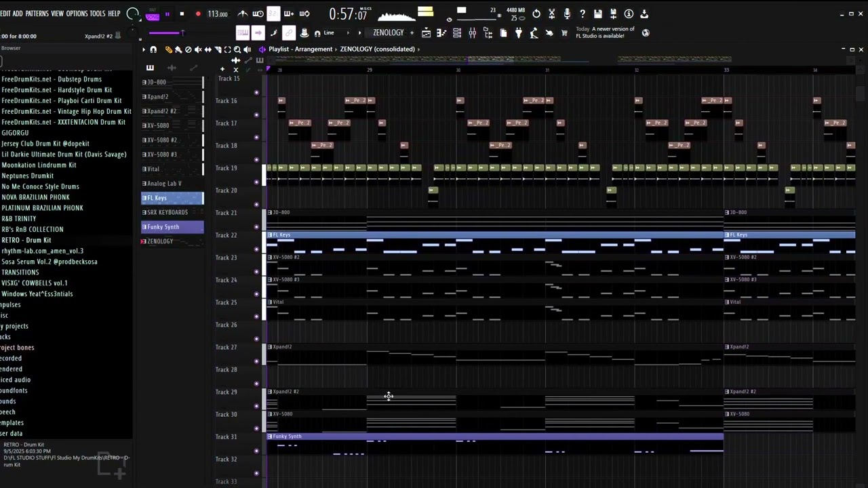Open the ZENOLOGY pattern selector dropdown
868x488 pixels.
click(x=388, y=33)
